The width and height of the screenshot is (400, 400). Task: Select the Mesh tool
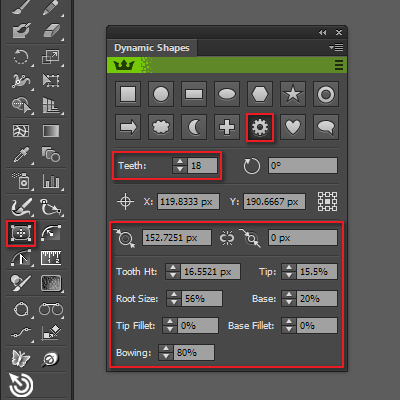click(x=21, y=131)
